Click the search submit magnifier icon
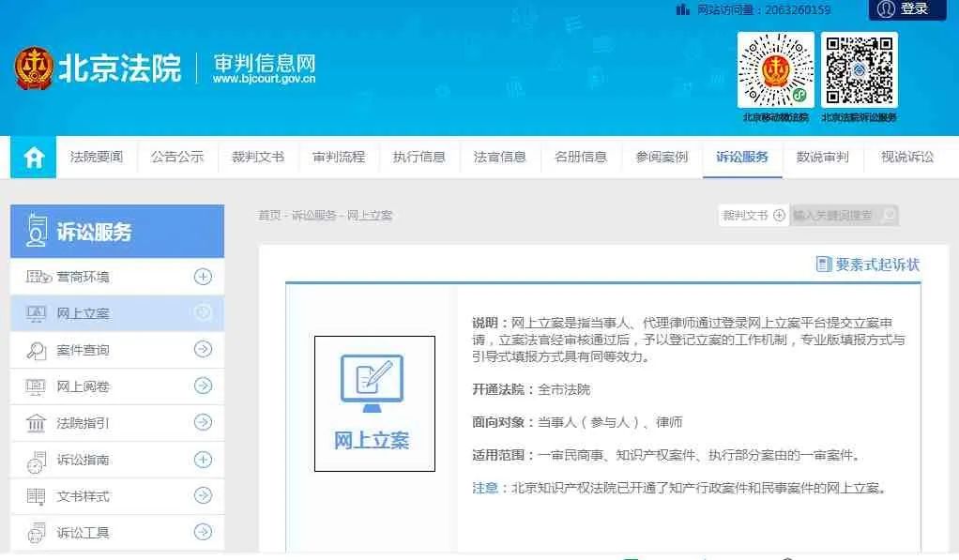The image size is (959, 560). pos(890,215)
